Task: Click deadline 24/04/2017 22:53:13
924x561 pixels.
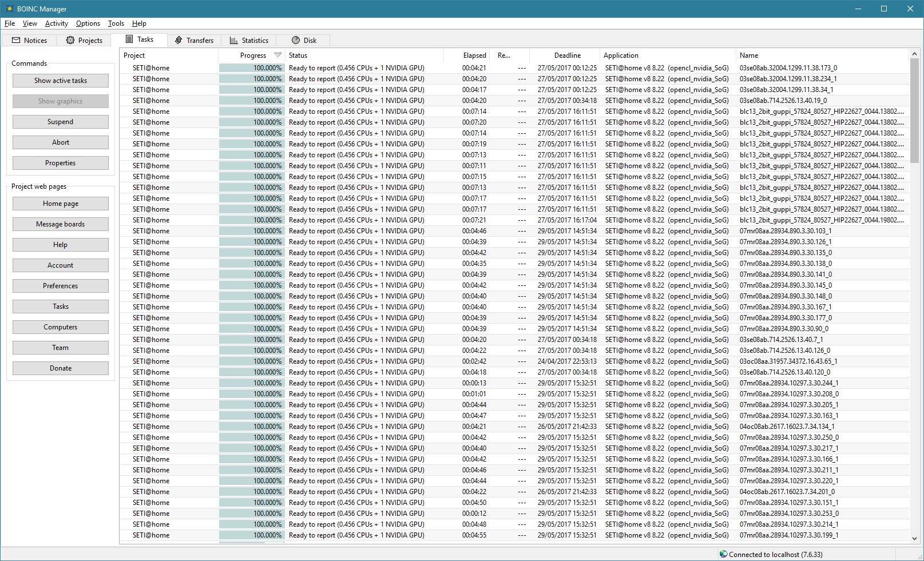Action: click(567, 361)
